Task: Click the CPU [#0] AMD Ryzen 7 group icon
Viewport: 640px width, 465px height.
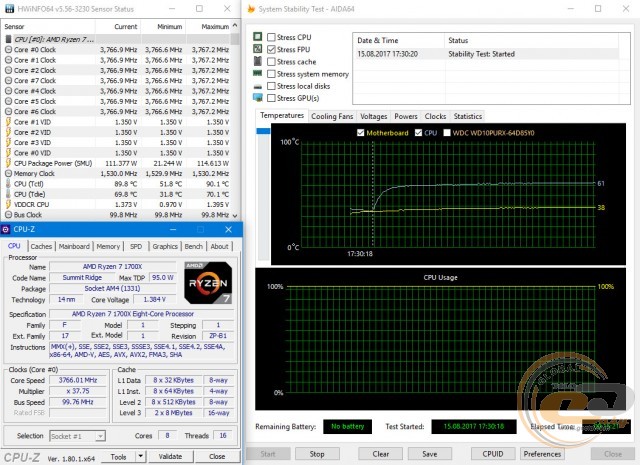Action: [9, 39]
